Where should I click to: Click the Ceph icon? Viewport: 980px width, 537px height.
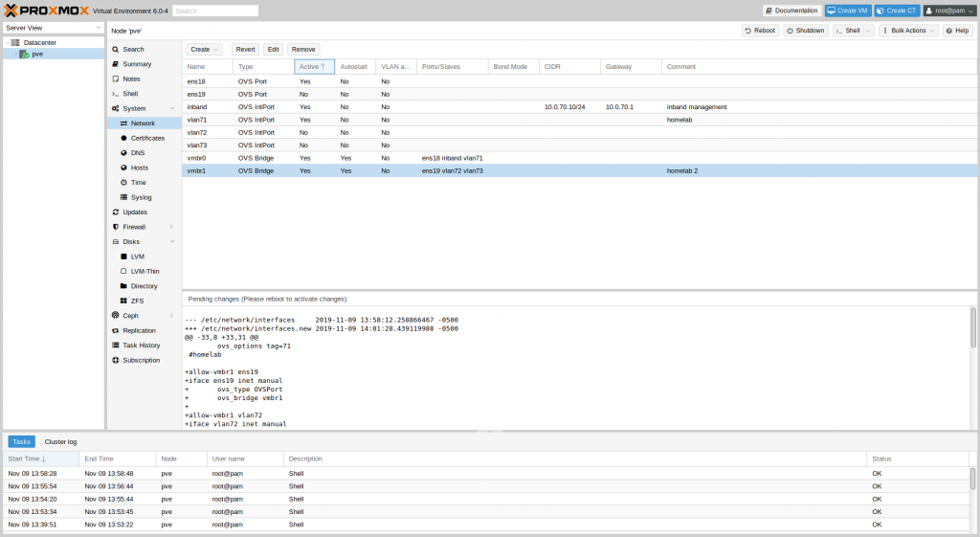tap(116, 316)
